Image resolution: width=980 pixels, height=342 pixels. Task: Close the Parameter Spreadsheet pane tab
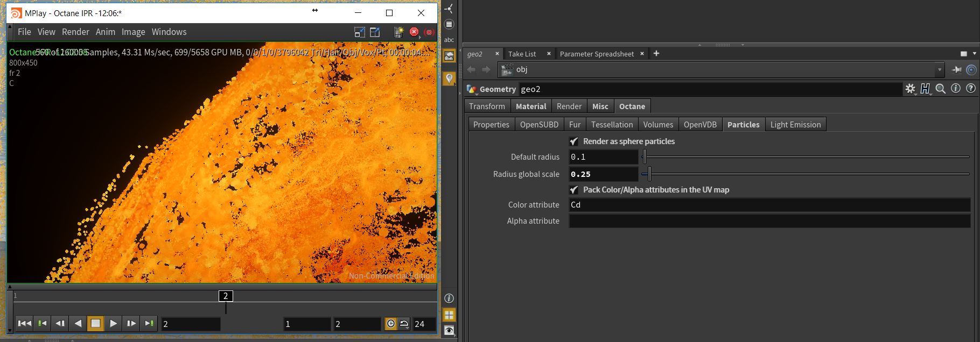click(642, 54)
